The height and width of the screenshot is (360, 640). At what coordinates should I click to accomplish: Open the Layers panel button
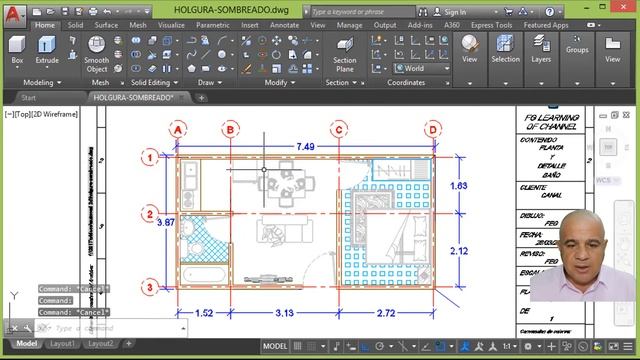(541, 49)
